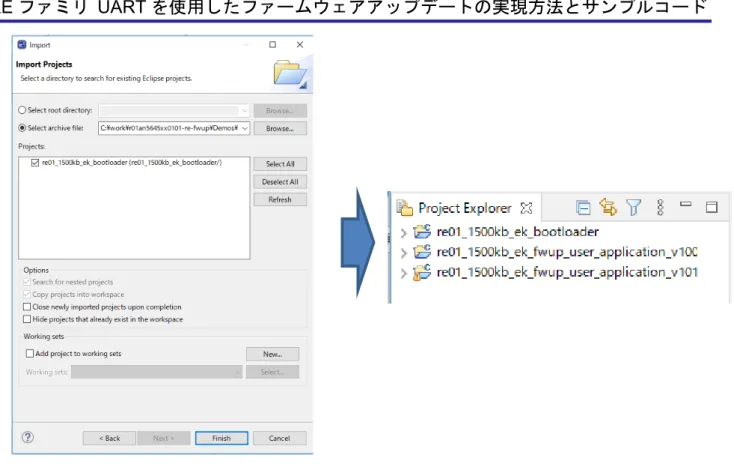Viewport: 734px width, 473px height.
Task: Open the archive file path dropdown arrow
Action: (x=245, y=128)
